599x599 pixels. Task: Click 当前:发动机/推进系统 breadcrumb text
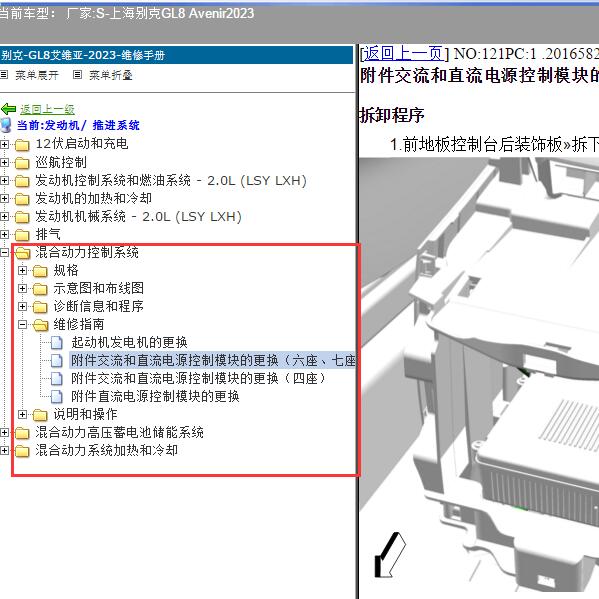coord(78,125)
